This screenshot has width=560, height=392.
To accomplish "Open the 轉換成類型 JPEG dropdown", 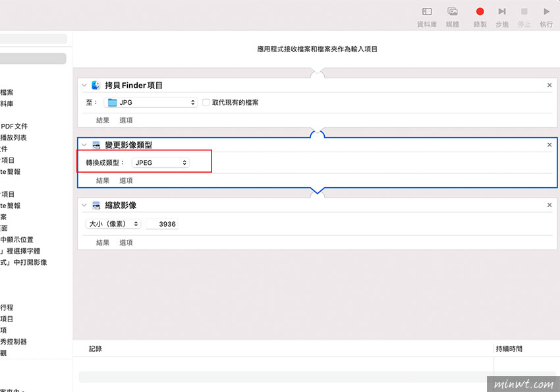I will pos(161,163).
